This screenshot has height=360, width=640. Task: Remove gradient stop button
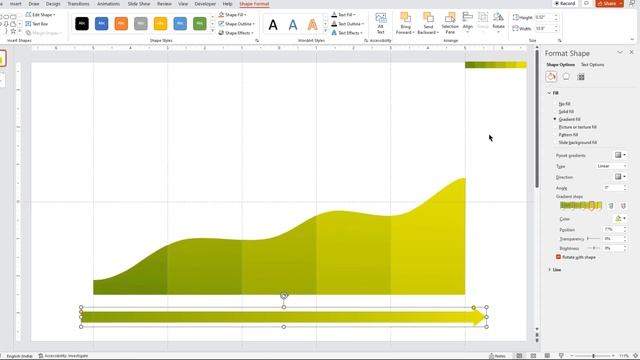[x=623, y=206]
